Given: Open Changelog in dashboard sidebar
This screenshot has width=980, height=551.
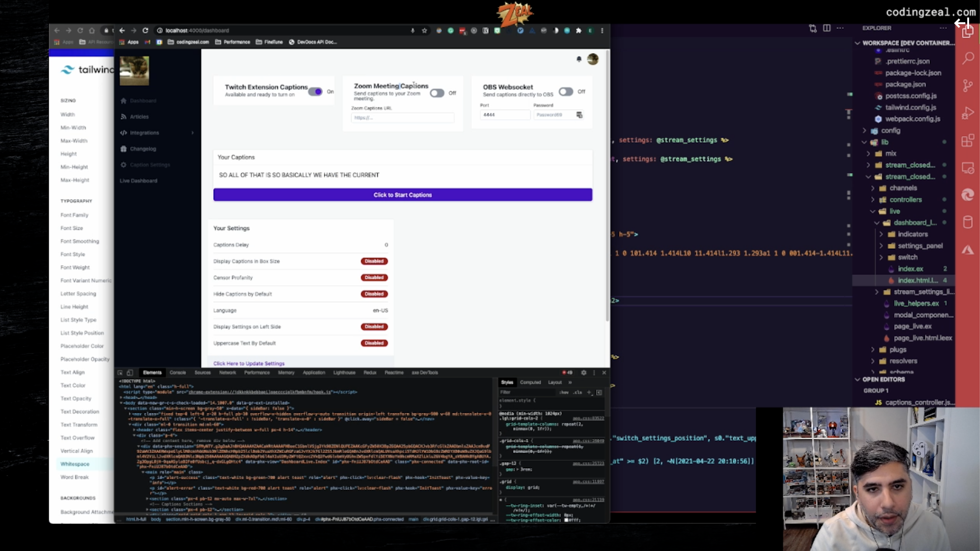Looking at the screenshot, I should pos(143,149).
